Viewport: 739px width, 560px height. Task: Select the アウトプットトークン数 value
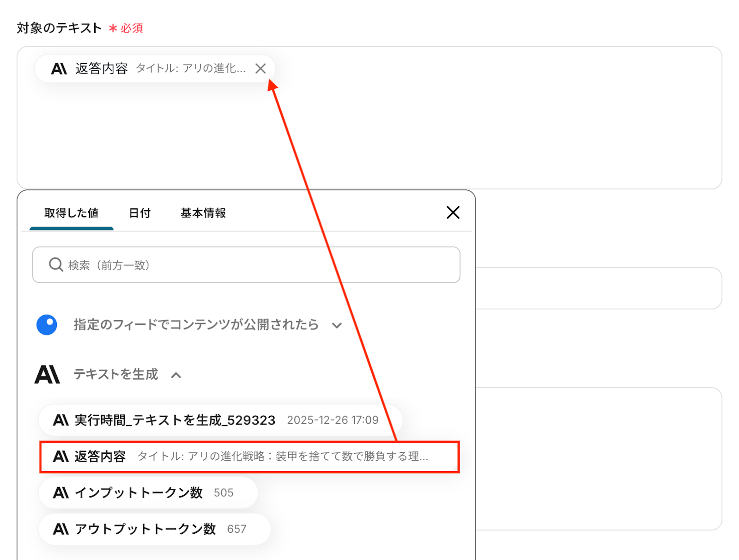[154, 529]
